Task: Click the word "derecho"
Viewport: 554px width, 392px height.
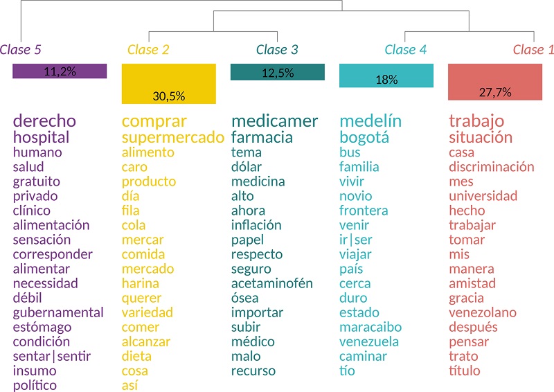Action: coord(44,121)
